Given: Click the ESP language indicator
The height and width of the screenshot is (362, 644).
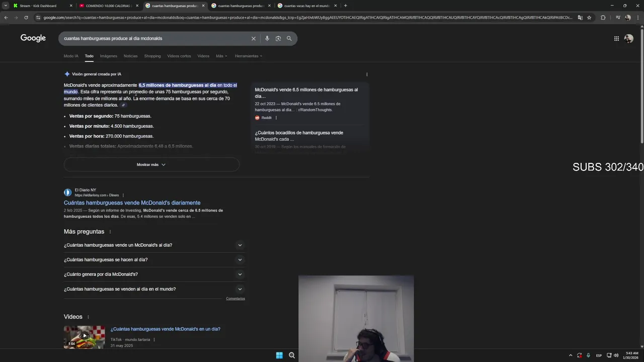Looking at the screenshot, I should (599, 355).
